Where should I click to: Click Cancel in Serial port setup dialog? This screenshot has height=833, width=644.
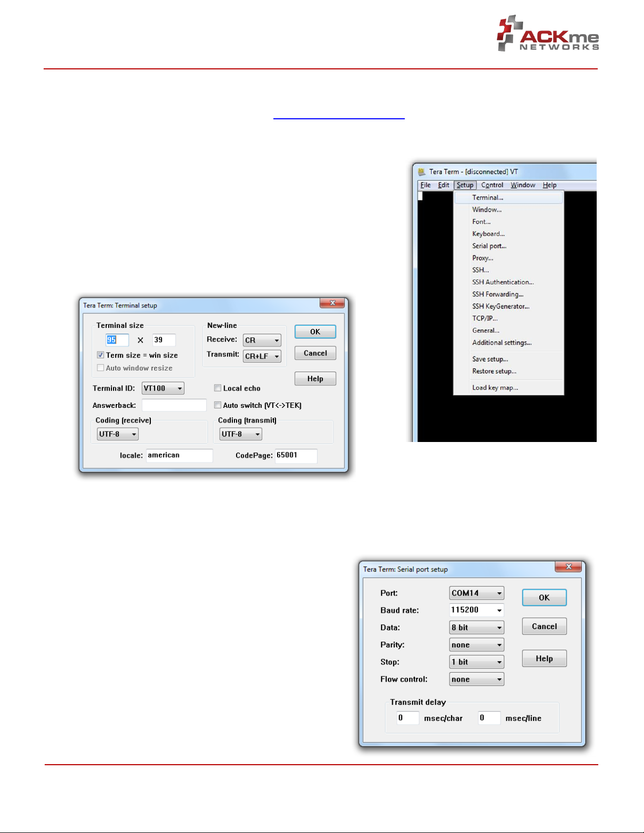click(544, 626)
